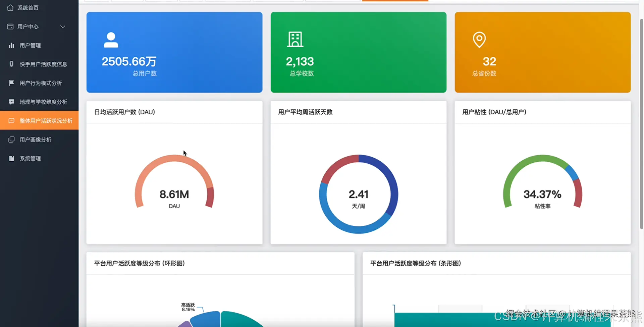Click the bar chart icon beside 用户管理
This screenshot has width=644, height=327.
(11, 45)
